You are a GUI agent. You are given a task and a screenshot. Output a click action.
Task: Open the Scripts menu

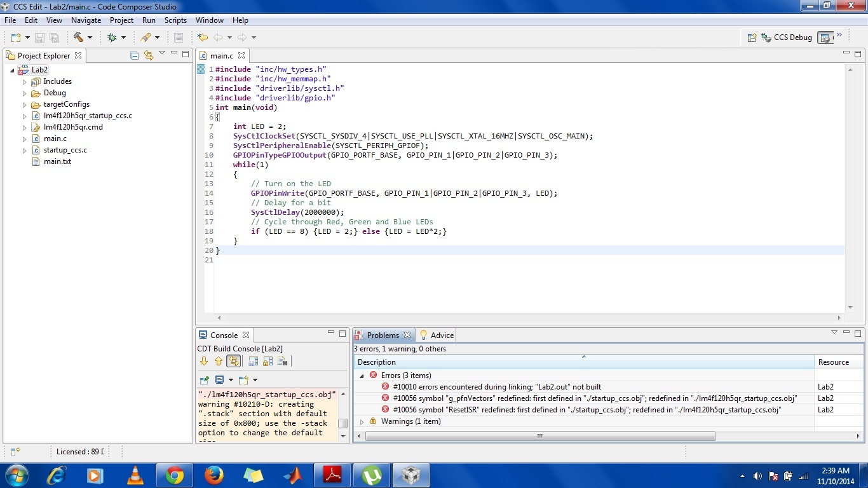pos(175,20)
